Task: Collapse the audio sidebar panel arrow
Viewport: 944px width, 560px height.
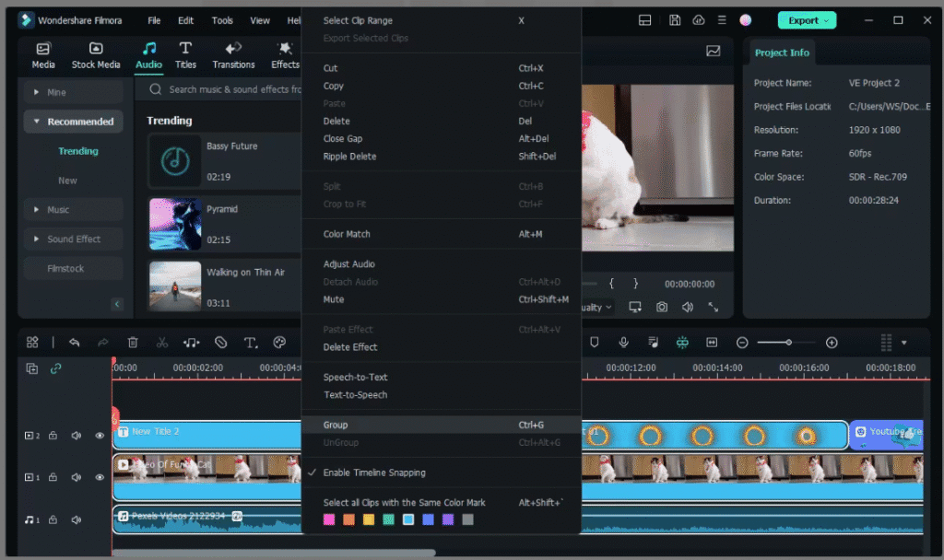Action: (x=117, y=304)
